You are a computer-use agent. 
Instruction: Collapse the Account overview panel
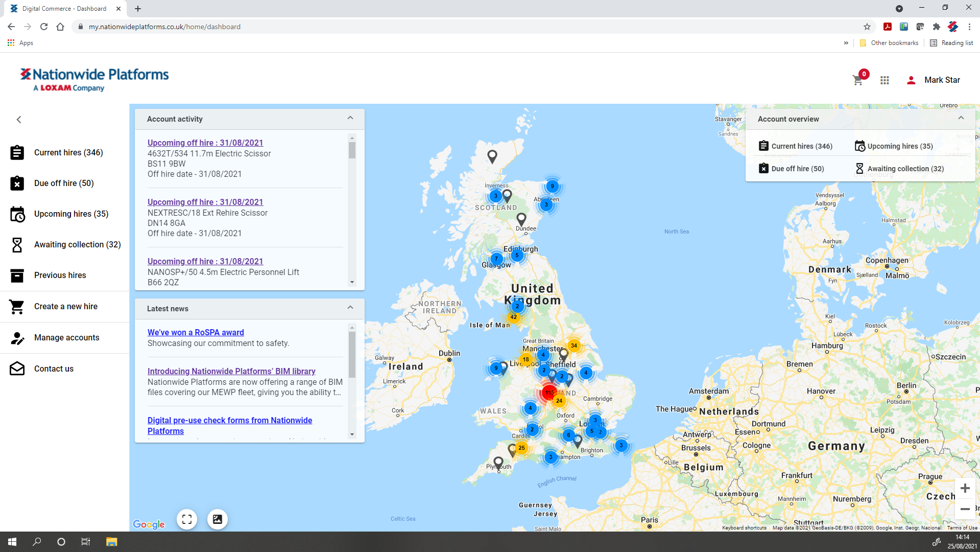point(961,118)
